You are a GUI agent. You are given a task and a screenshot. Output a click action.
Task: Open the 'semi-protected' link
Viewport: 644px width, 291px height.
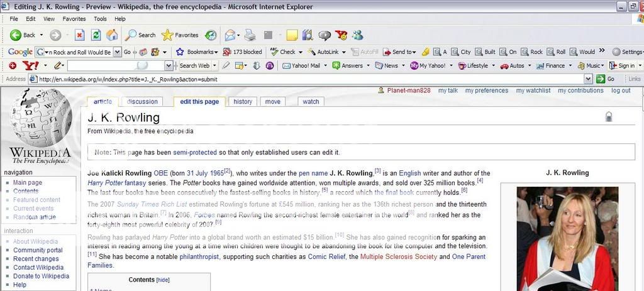point(195,152)
